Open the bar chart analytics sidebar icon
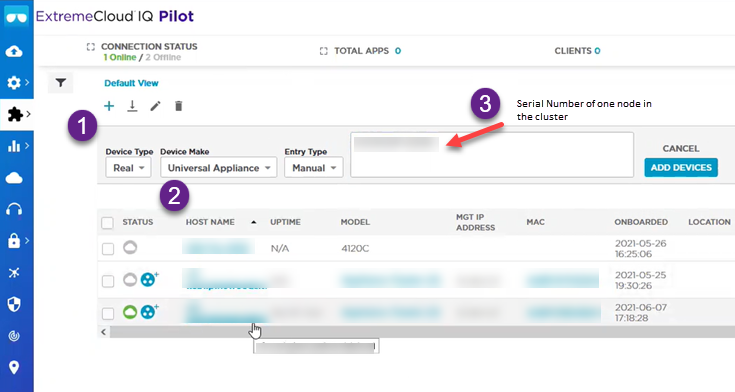 (x=14, y=146)
